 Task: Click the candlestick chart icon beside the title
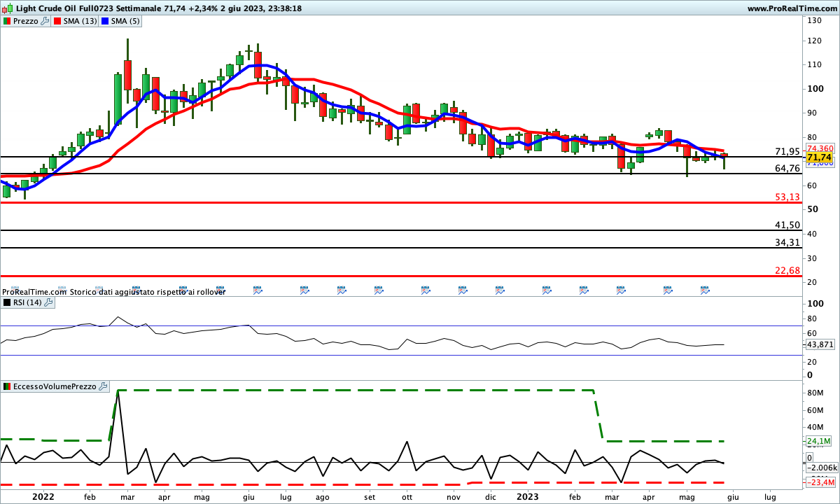(x=8, y=8)
